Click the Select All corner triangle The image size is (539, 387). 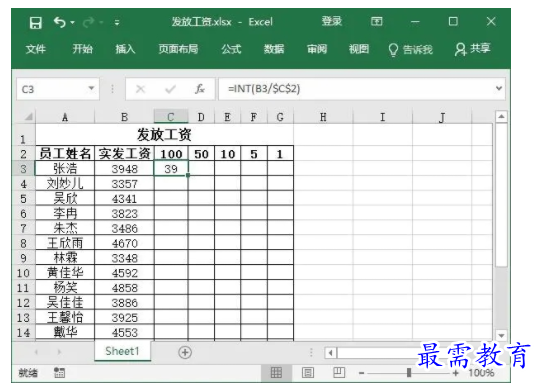click(x=29, y=117)
